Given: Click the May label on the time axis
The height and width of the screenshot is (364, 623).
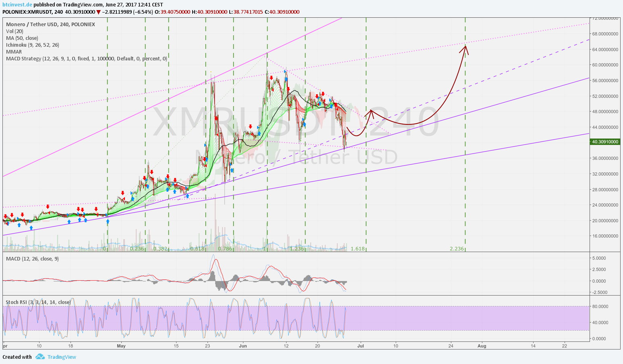Looking at the screenshot, I should (121, 345).
